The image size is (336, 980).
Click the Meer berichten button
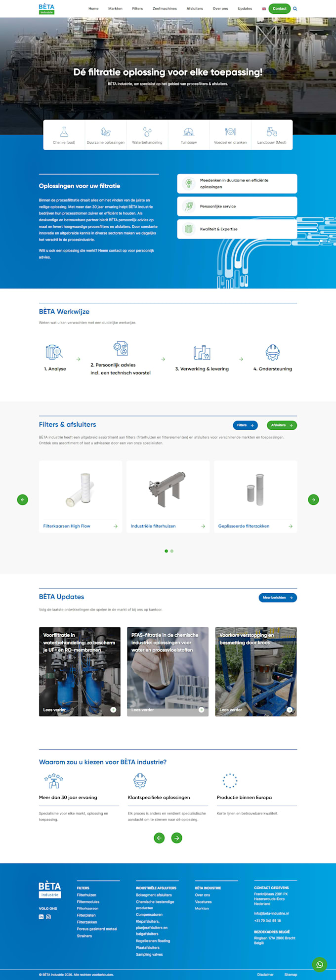tap(278, 598)
